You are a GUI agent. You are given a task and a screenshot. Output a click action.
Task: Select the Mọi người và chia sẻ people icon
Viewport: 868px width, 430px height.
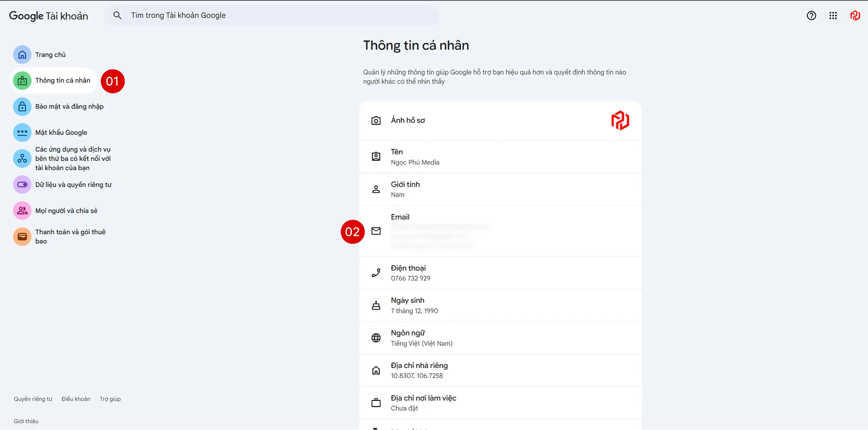[x=22, y=210]
